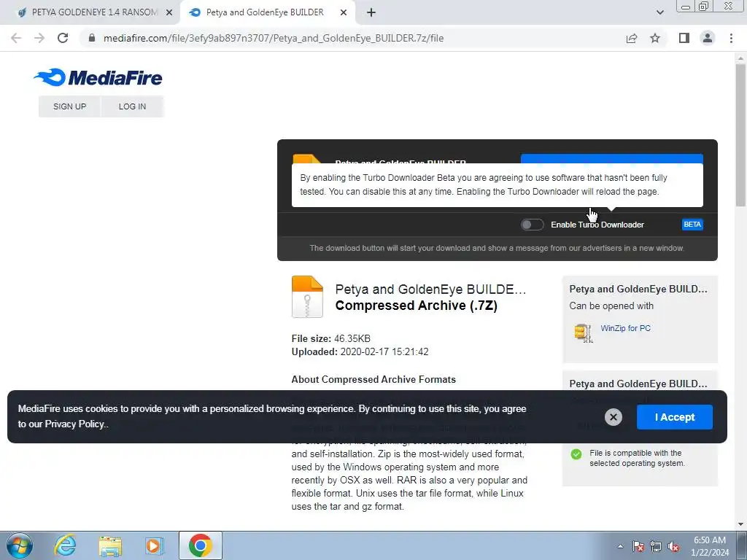Click the browser forward arrow
The image size is (747, 560).
(39, 38)
